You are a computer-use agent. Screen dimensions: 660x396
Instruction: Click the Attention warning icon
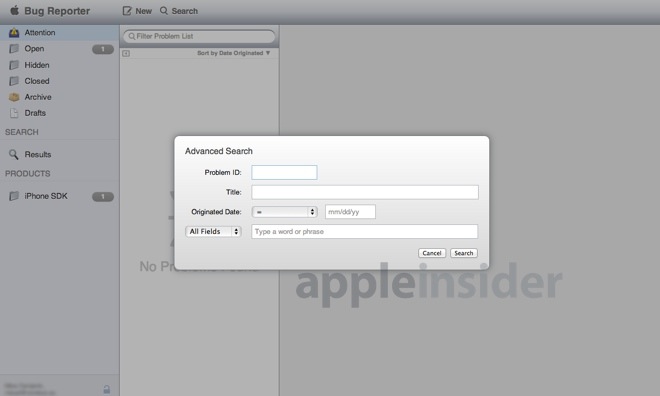click(x=14, y=32)
